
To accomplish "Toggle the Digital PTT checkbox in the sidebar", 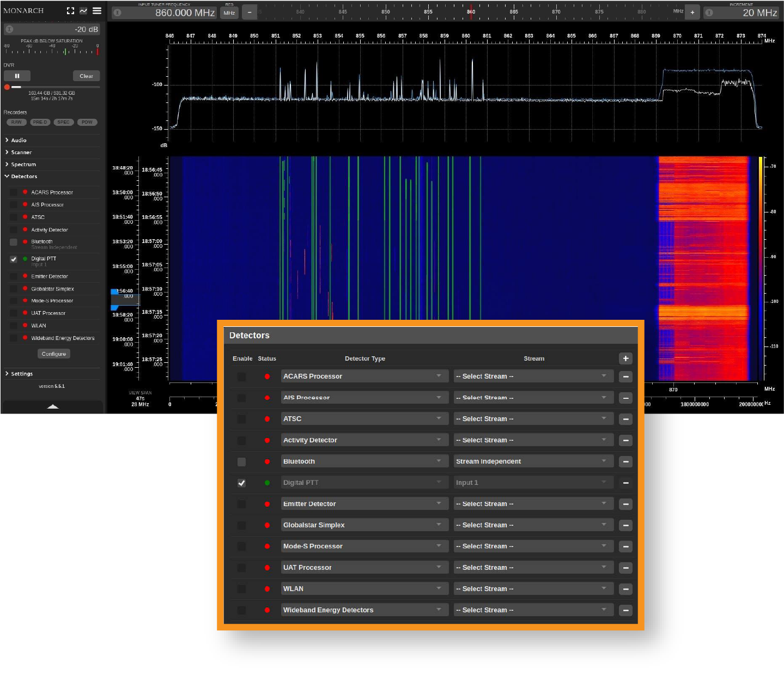I will tap(14, 259).
